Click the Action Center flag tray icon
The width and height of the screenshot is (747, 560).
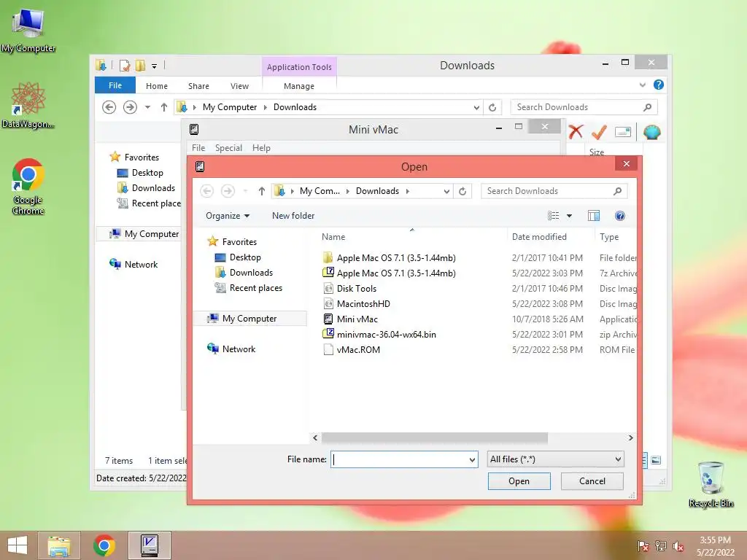[643, 546]
